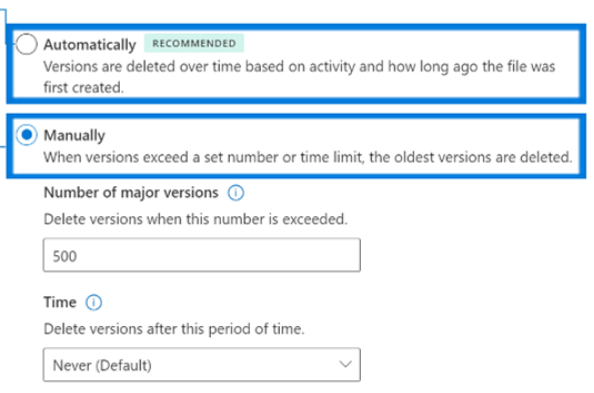Click the Manually option label text

pos(74,135)
